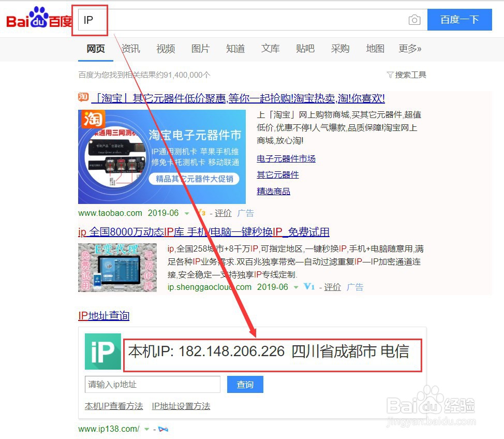
Task: Open camera image search icon
Action: coord(414,20)
